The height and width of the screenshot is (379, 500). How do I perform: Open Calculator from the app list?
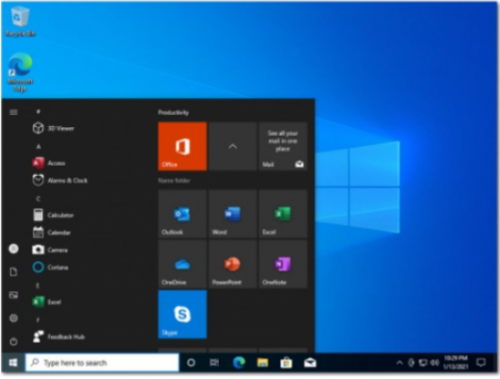point(53,215)
